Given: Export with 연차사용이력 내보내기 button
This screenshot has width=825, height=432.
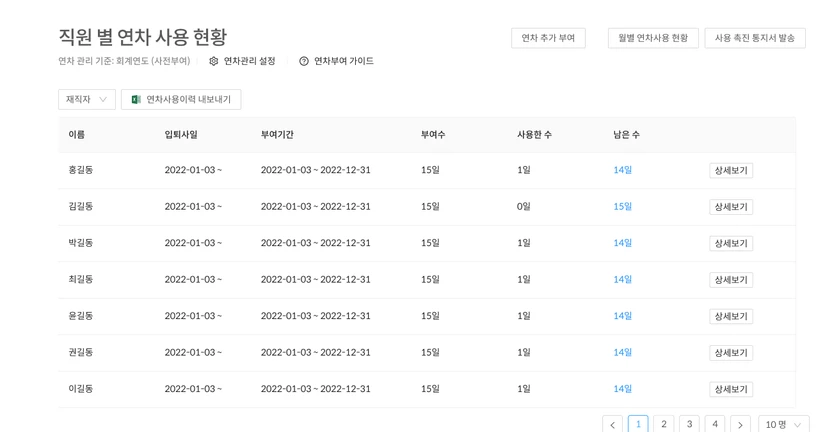Looking at the screenshot, I should 181,99.
